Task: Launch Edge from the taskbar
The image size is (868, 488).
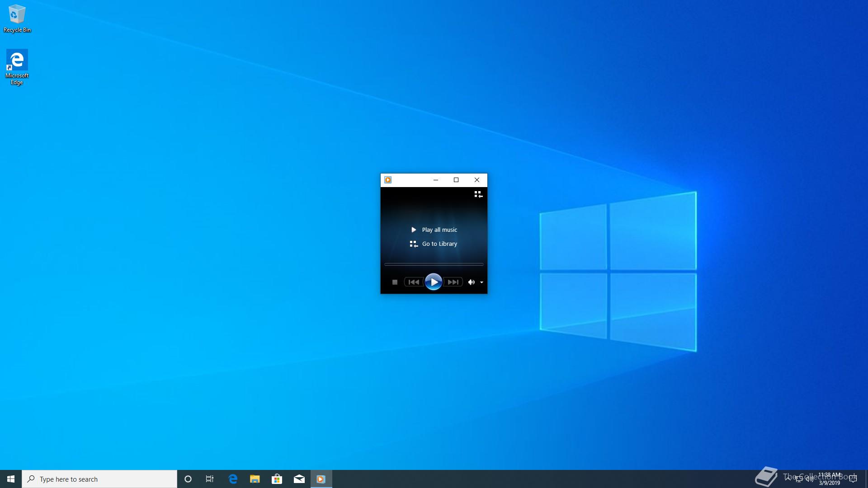Action: 233,479
